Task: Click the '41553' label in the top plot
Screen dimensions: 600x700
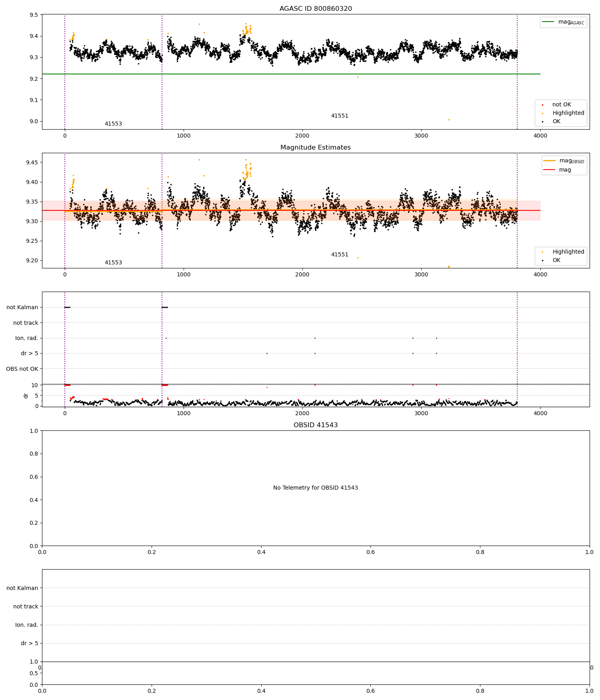Action: click(x=113, y=124)
